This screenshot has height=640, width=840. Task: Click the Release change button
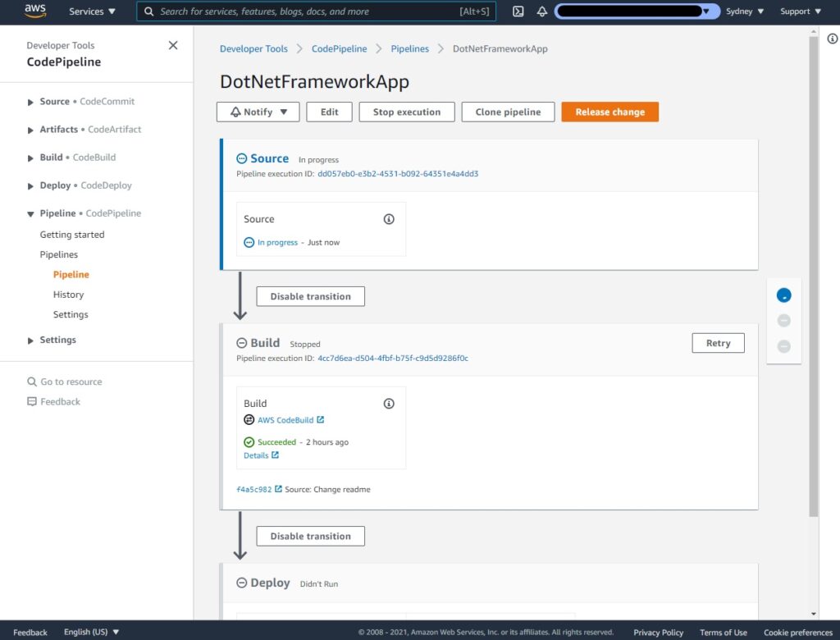click(x=609, y=112)
